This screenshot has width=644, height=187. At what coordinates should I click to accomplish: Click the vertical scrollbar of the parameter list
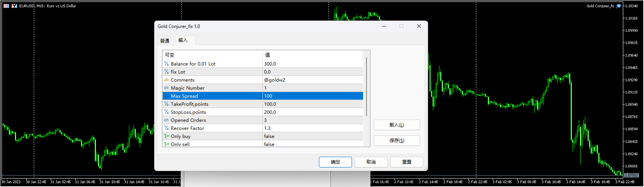(x=367, y=86)
